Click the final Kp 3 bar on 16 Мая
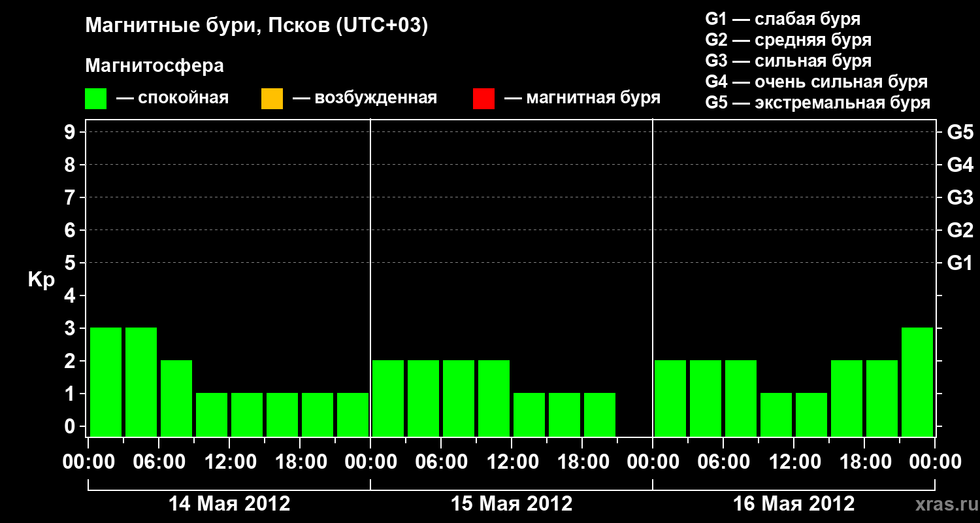 click(917, 382)
